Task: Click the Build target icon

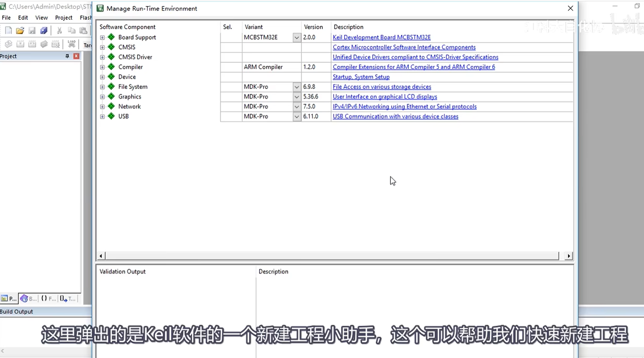Action: (x=20, y=44)
